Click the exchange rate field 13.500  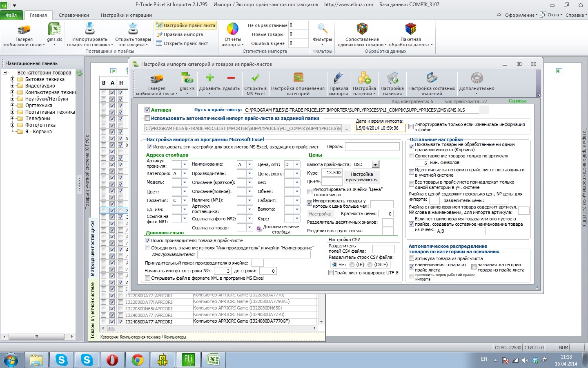tap(332, 173)
